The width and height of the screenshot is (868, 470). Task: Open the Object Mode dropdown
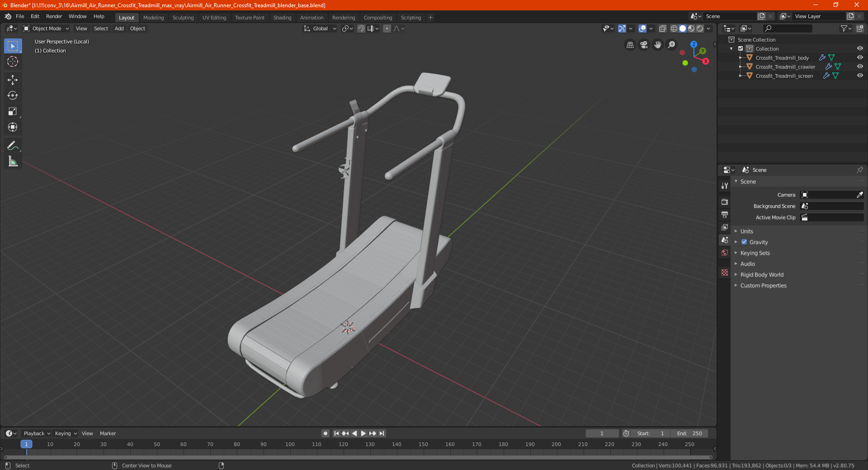click(46, 28)
